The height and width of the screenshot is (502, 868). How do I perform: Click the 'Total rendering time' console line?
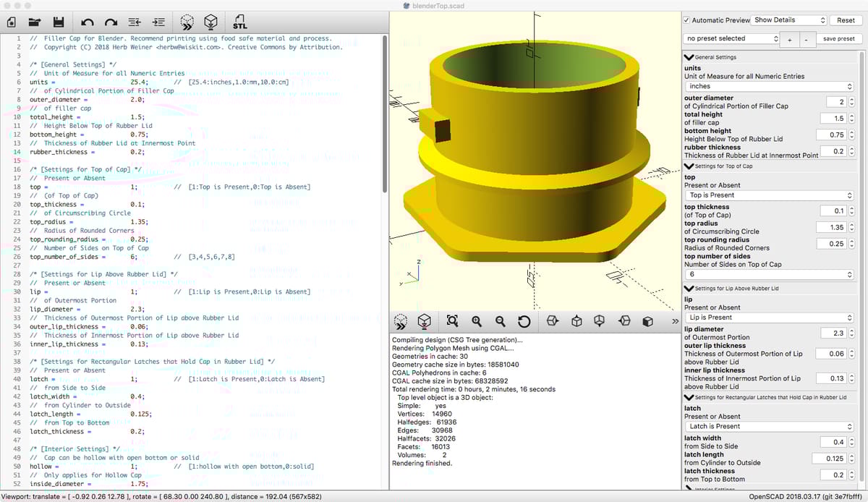[x=473, y=389]
